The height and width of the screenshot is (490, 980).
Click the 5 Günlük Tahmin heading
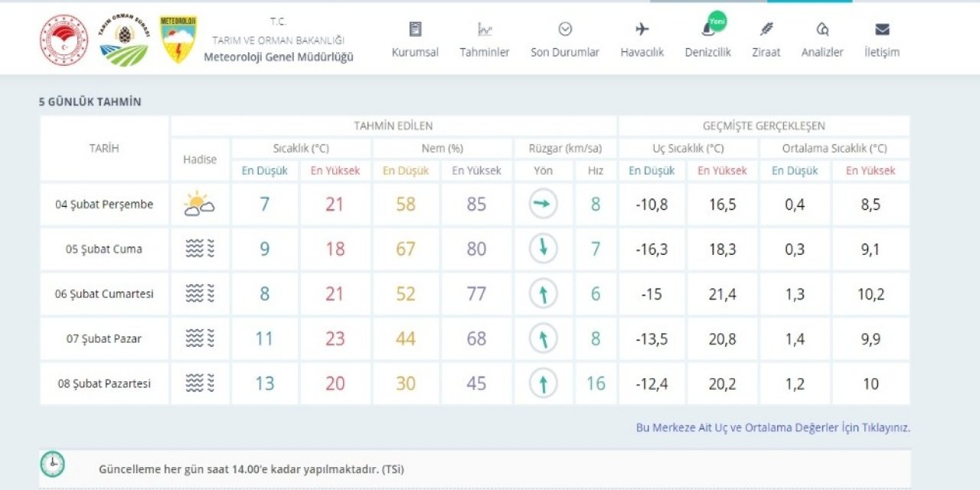pyautogui.click(x=90, y=102)
